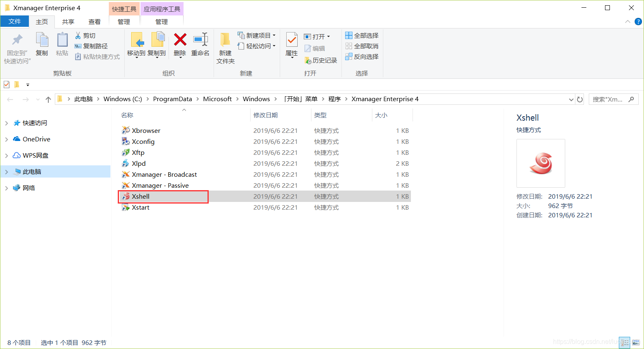644x349 pixels.
Task: Select the Cut scissors command
Action: pyautogui.click(x=85, y=36)
